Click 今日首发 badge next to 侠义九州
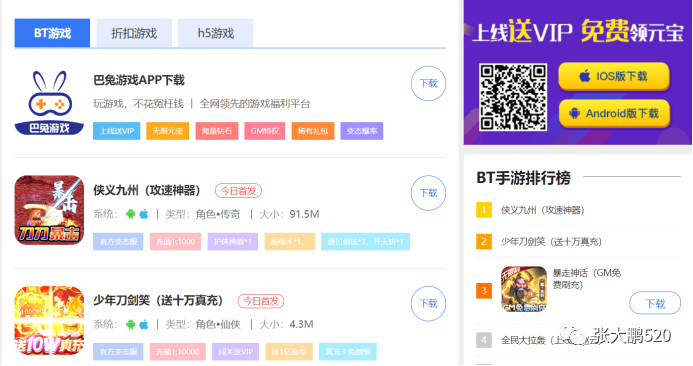 click(239, 191)
